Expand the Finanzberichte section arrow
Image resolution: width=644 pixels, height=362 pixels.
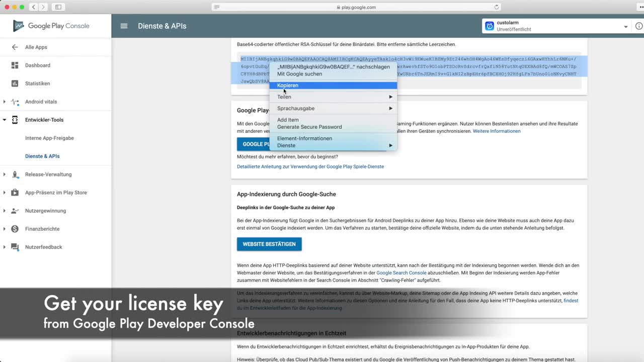click(5, 229)
